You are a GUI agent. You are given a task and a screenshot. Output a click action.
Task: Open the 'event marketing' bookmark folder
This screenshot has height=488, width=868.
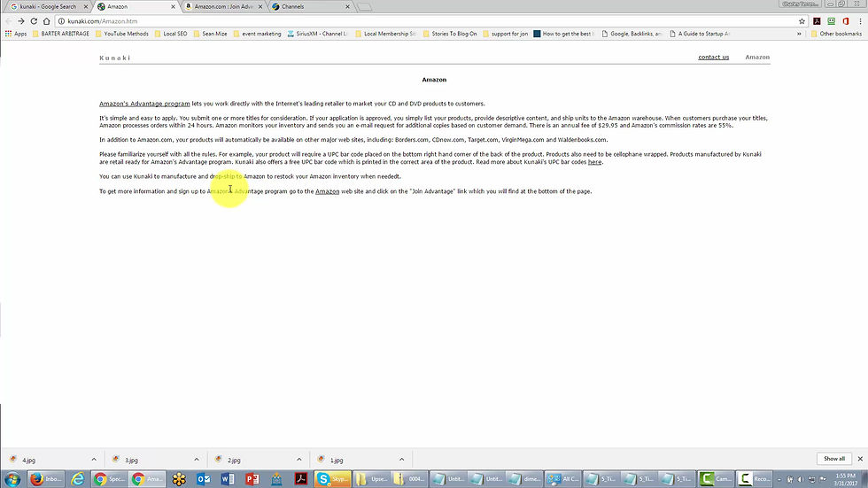tap(257, 34)
